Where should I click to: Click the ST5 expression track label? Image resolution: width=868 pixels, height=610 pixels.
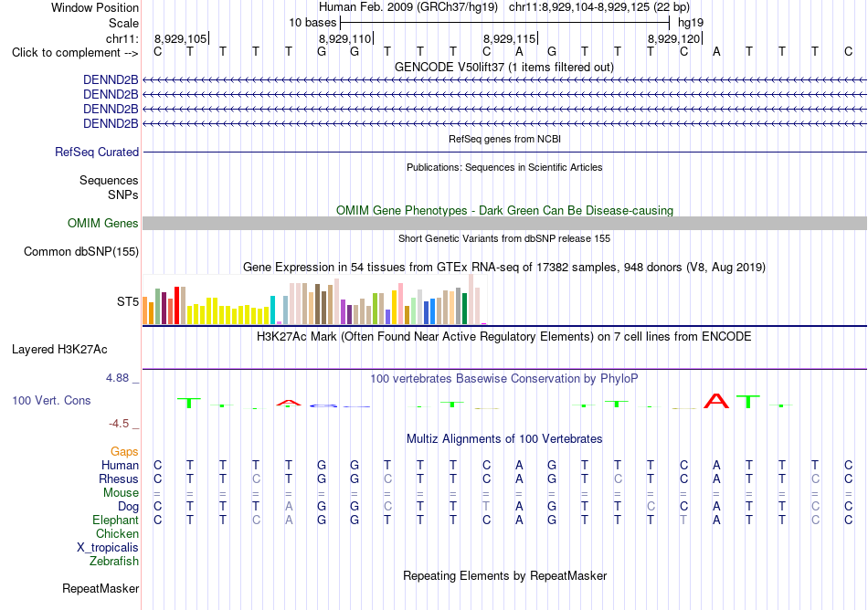coord(127,301)
